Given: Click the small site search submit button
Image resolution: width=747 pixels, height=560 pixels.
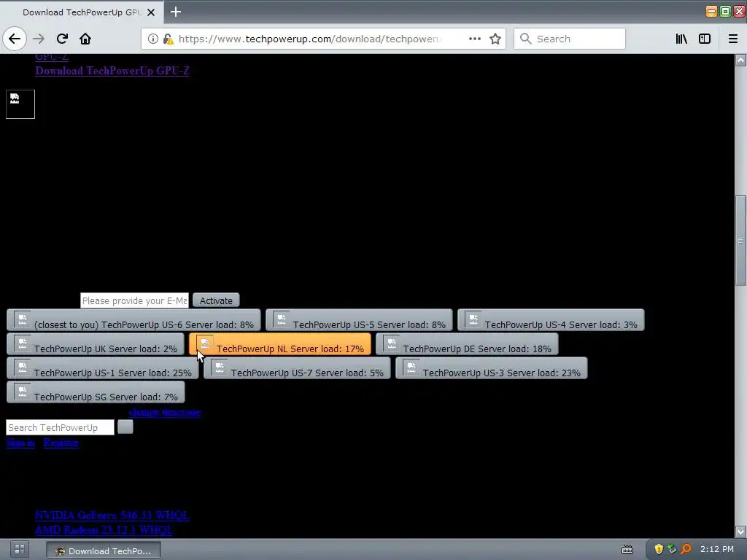Looking at the screenshot, I should (x=125, y=427).
